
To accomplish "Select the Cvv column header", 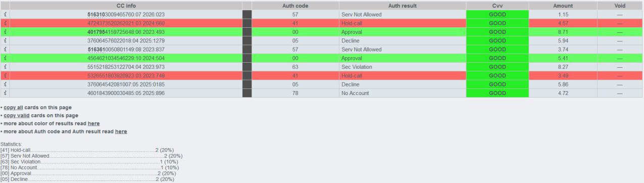I will pos(497,6).
